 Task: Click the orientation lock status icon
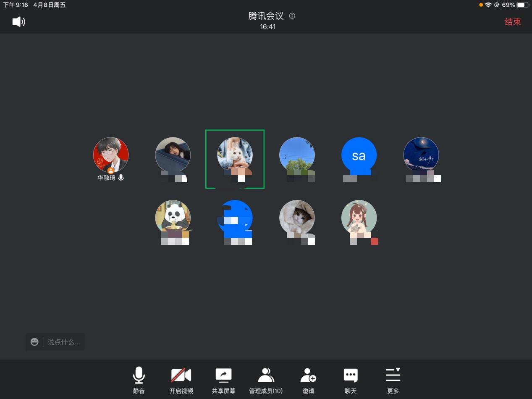(497, 5)
